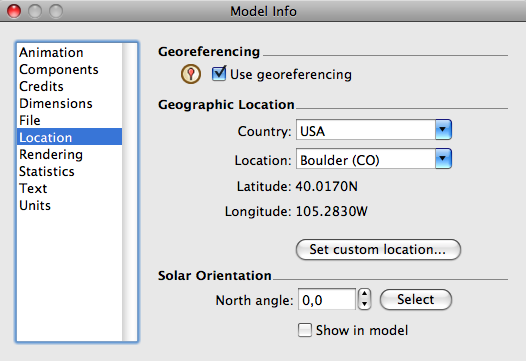Open the Text settings panel

(x=69, y=188)
